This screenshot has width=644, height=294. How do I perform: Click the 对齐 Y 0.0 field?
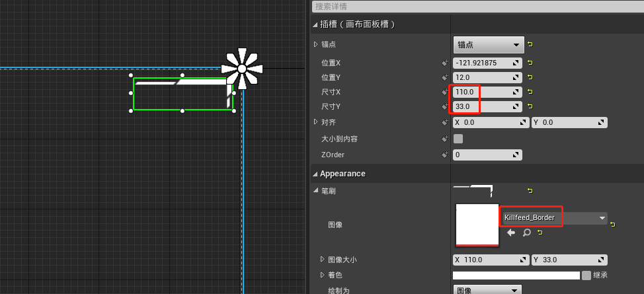point(569,122)
